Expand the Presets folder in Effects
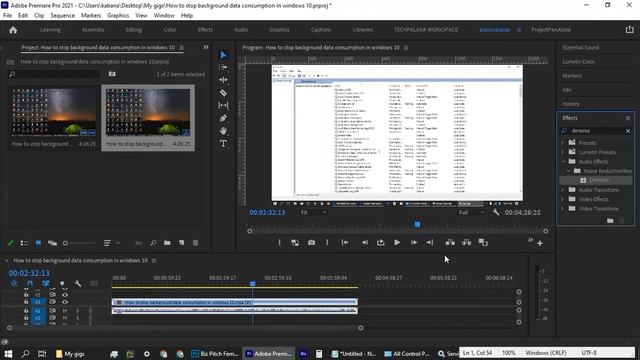Viewport: 640px width, 360px height. click(562, 142)
